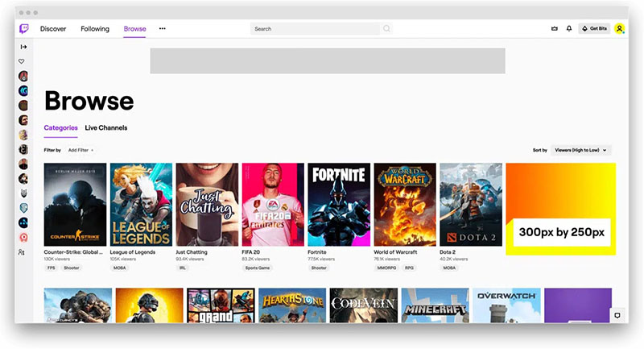This screenshot has width=644, height=349.
Task: Click the MOBA tag under League of Legends
Action: [x=119, y=268]
